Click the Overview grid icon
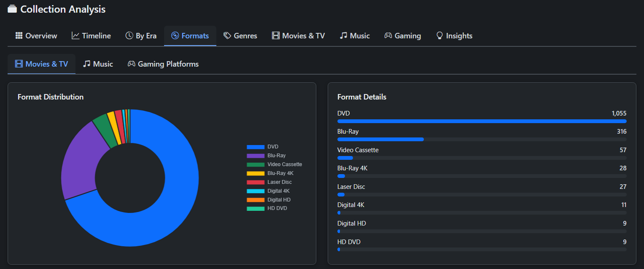Viewport: 644px width, 269px height. coord(19,36)
